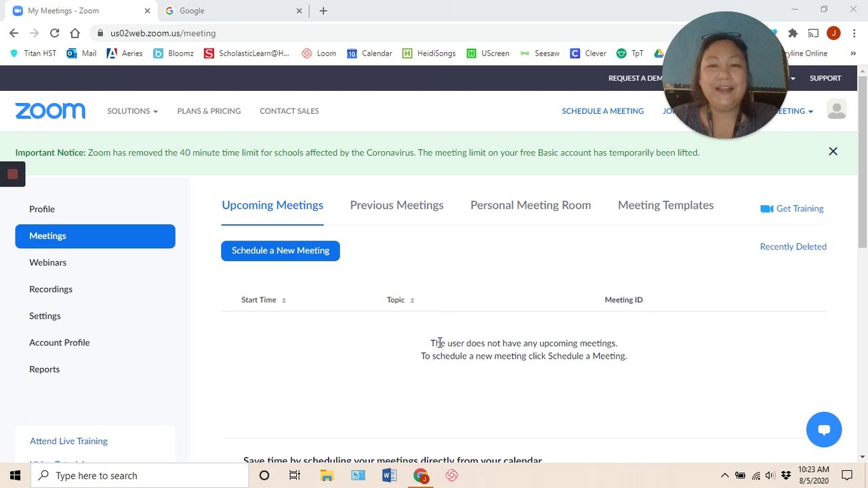This screenshot has height=488, width=868.
Task: Open the Aeries bookmark
Action: (x=125, y=53)
